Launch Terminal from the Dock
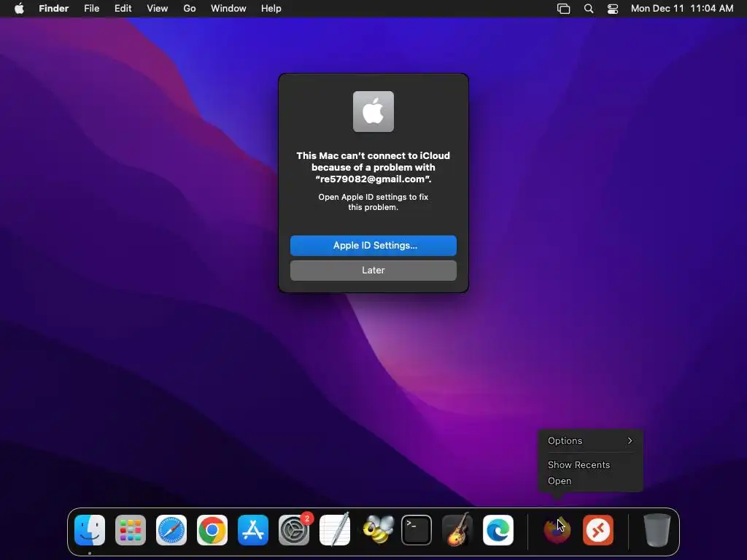The height and width of the screenshot is (560, 747). [417, 530]
